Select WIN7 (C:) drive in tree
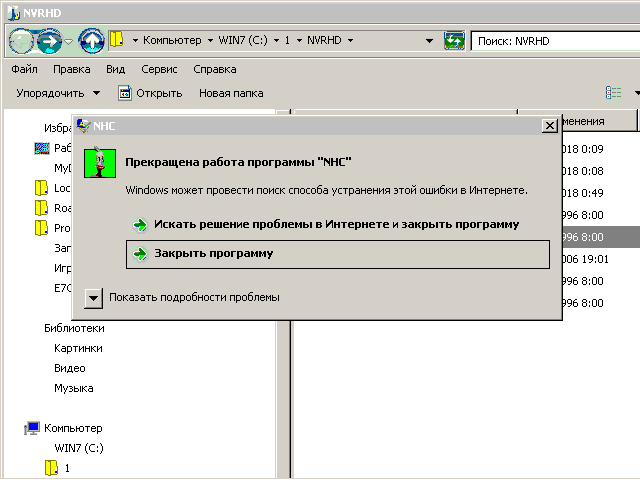Screen dimensions: 640x480 [79, 448]
